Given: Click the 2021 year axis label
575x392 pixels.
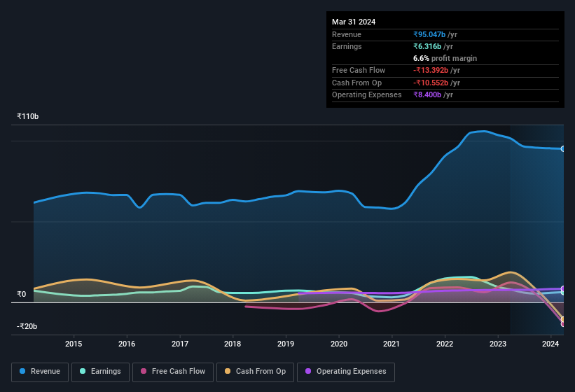Looking at the screenshot, I should 392,344.
